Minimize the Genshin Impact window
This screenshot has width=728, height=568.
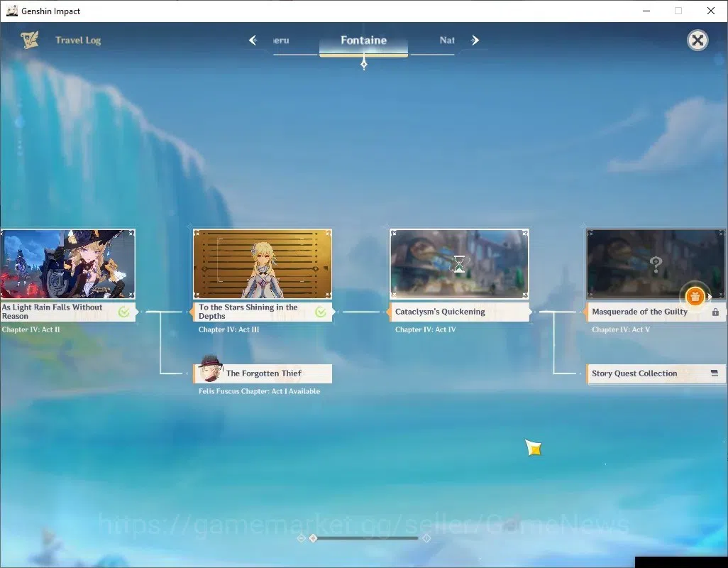tap(646, 11)
